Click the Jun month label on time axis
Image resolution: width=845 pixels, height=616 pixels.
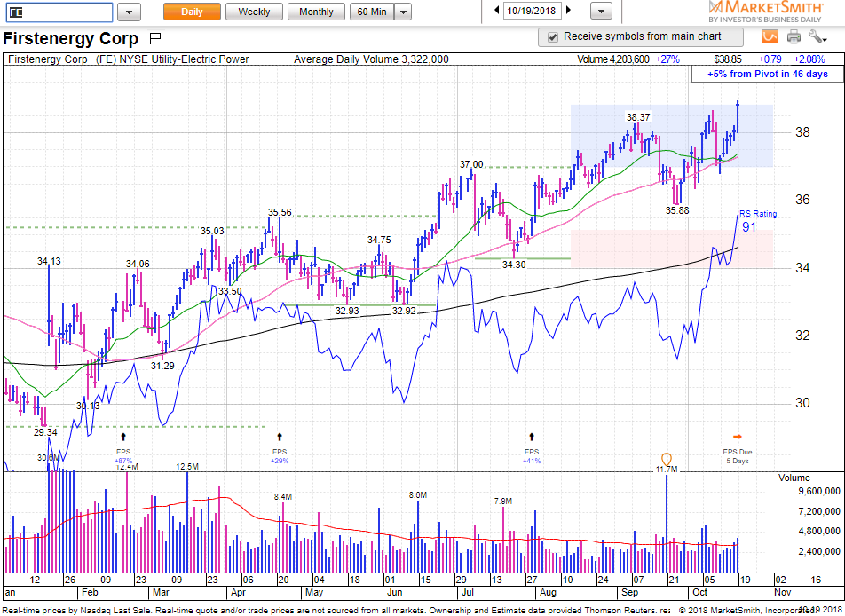click(394, 592)
